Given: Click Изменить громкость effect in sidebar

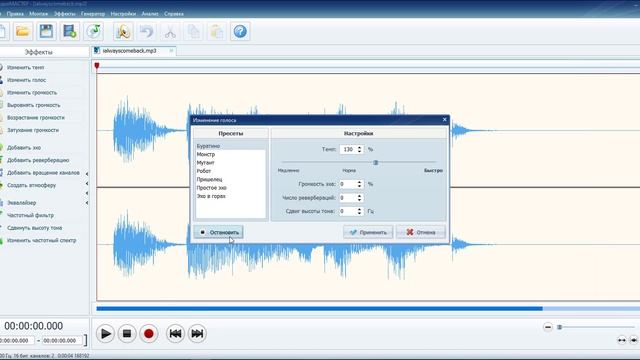Looking at the screenshot, I should 32,93.
